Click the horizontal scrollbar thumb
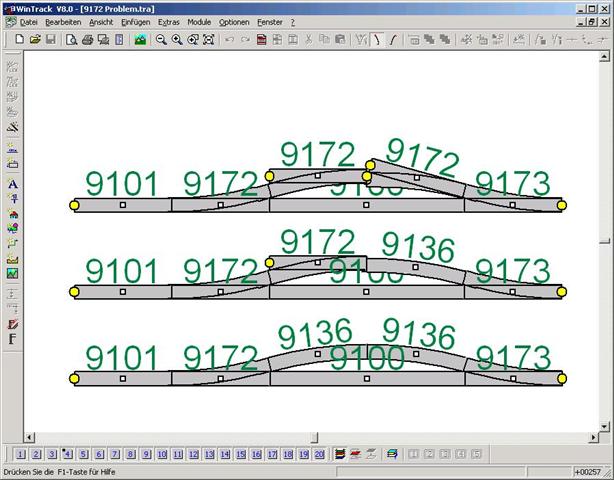The width and height of the screenshot is (614, 480). click(x=314, y=437)
